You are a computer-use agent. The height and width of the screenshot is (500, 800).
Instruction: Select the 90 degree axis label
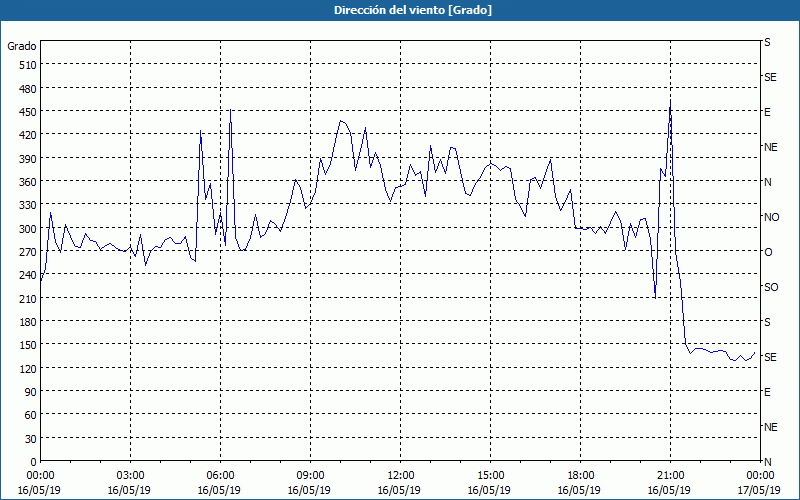pos(31,392)
